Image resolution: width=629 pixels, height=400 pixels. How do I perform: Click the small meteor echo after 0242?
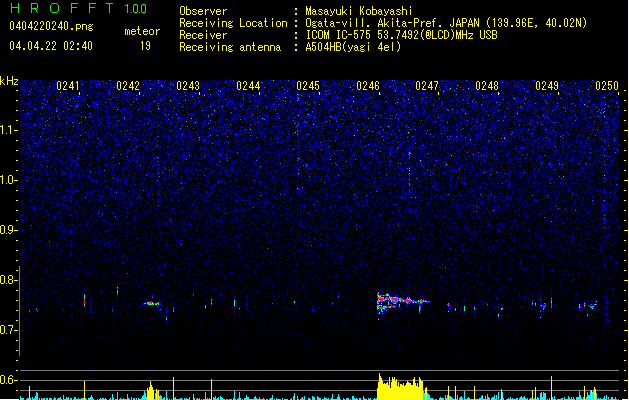pos(151,303)
